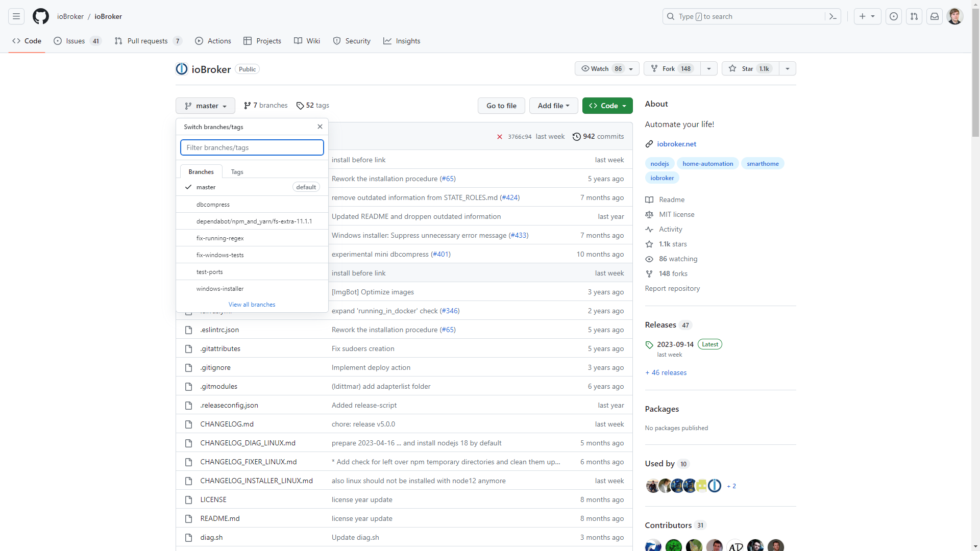Open the pull requests icon in the header

(x=914, y=16)
